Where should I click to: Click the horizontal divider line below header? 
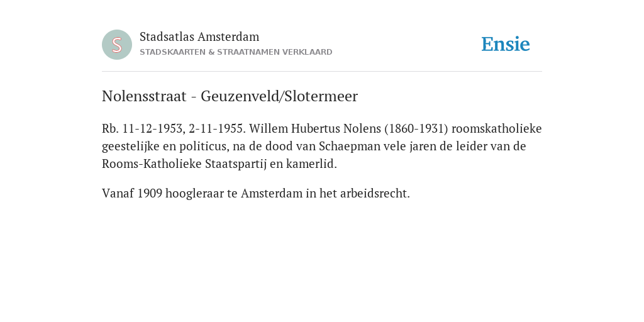[322, 72]
